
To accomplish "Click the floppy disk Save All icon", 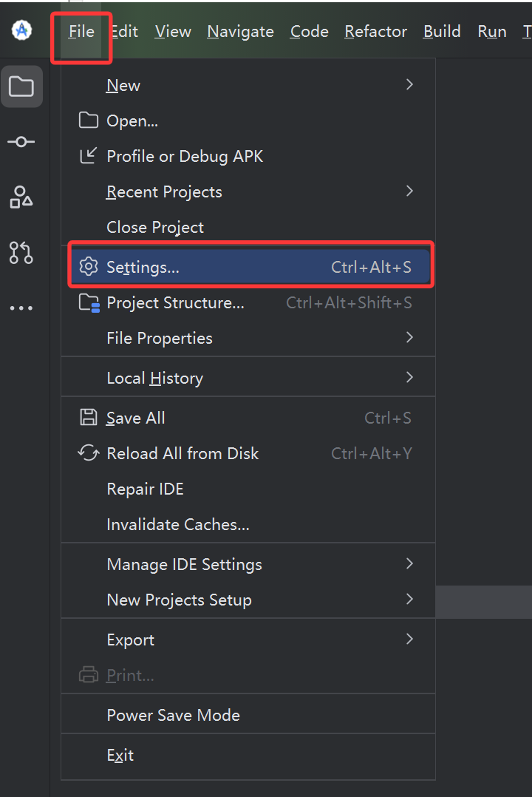I will pos(89,417).
